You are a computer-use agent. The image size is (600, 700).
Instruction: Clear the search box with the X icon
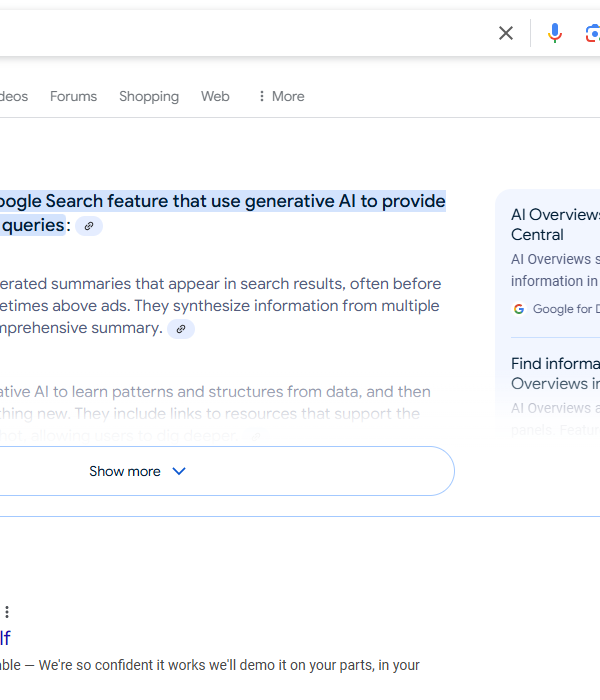point(505,33)
